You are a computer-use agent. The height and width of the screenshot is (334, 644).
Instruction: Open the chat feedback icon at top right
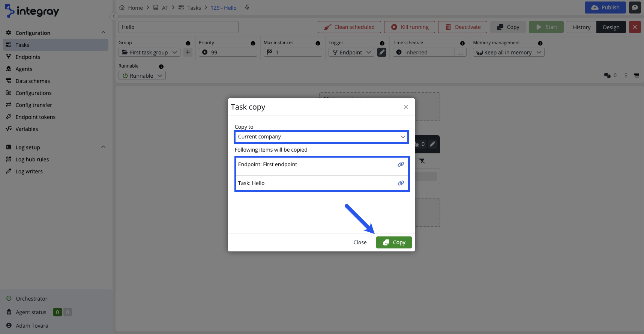click(x=635, y=8)
